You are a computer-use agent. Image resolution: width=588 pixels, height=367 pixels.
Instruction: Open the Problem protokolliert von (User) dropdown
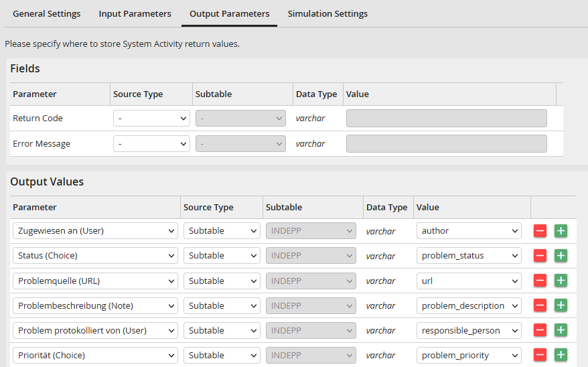point(95,330)
